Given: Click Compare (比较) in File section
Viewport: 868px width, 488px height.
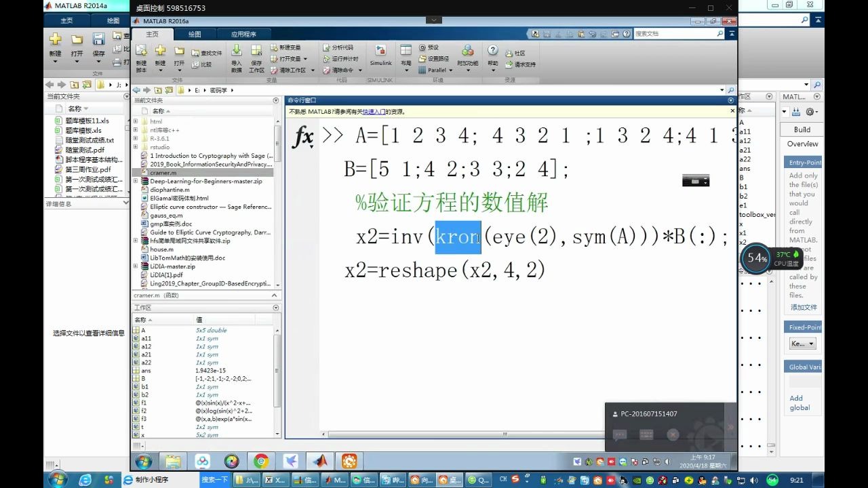Looking at the screenshot, I should click(x=201, y=64).
